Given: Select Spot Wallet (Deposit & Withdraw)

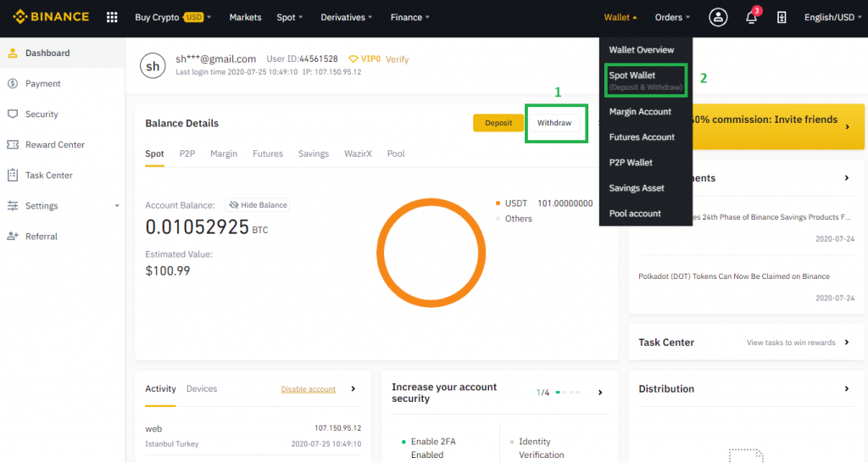Looking at the screenshot, I should 645,81.
